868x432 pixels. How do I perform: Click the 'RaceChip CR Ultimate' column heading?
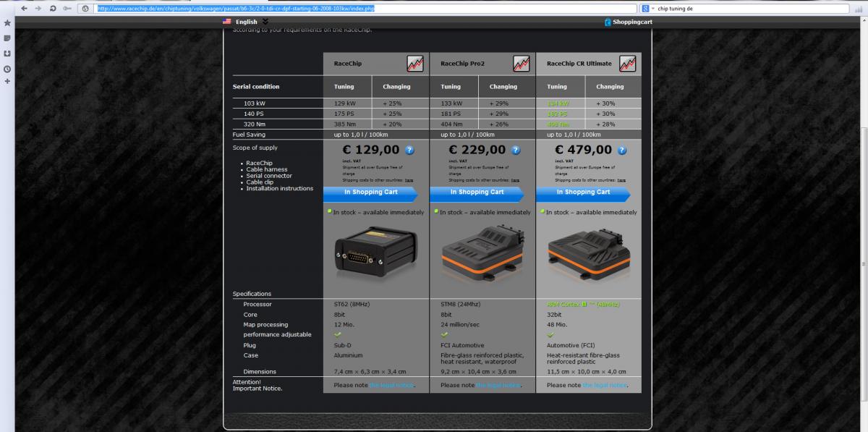[x=579, y=64]
